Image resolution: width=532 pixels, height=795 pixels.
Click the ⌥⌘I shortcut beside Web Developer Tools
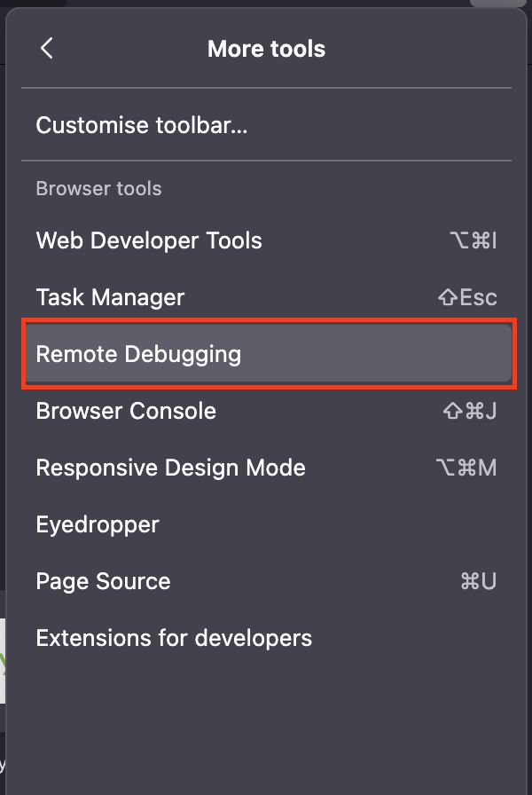[x=473, y=240]
